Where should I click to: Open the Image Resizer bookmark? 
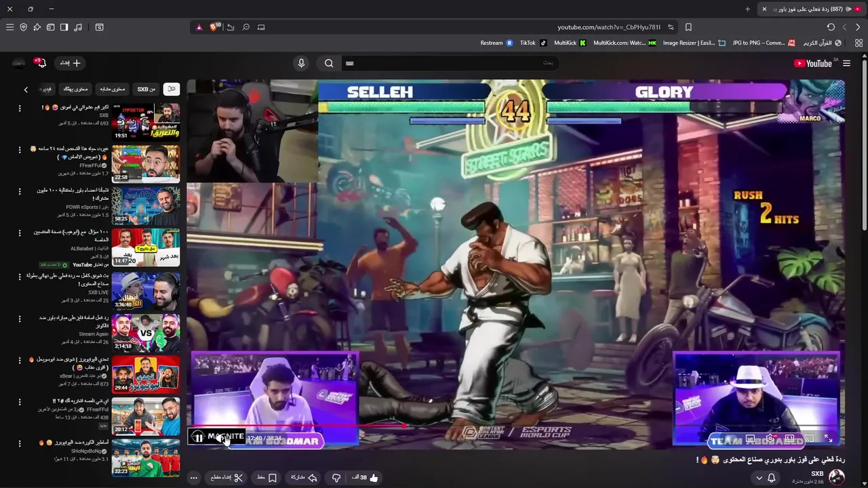(694, 43)
